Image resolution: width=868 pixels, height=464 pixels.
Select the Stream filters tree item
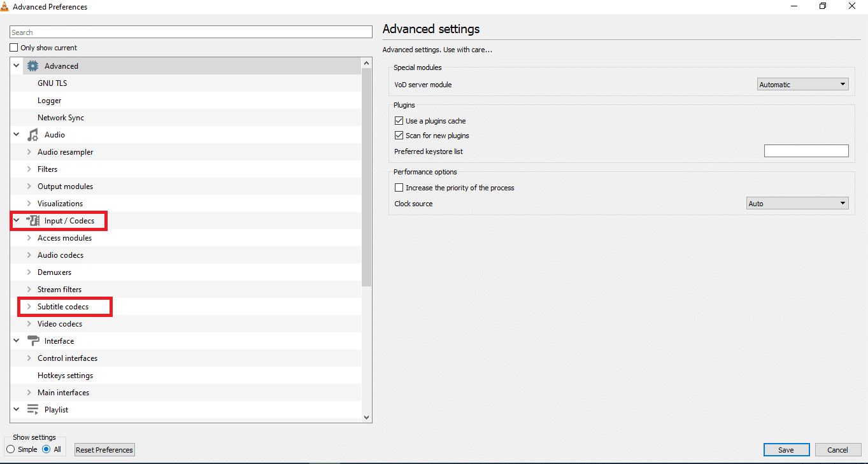point(59,290)
